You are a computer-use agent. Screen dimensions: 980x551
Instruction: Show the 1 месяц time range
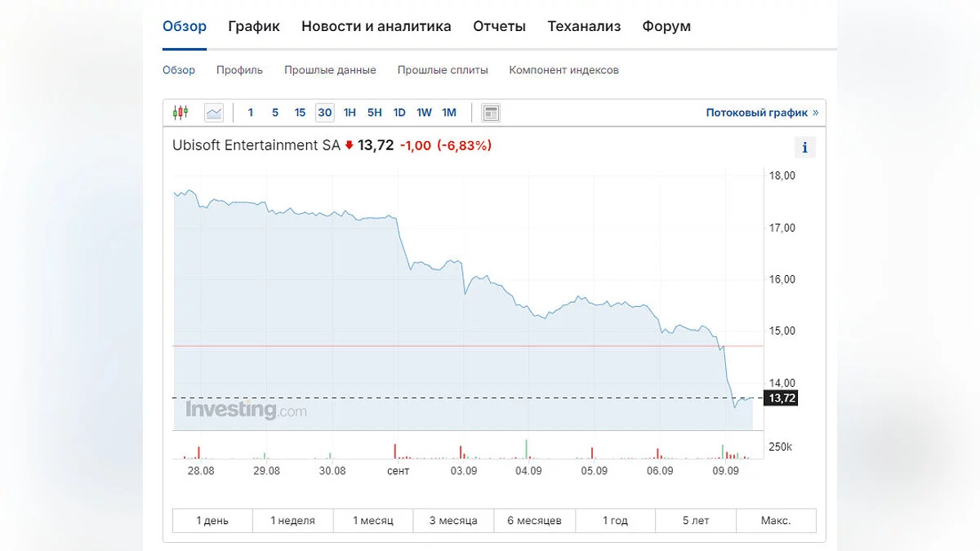(373, 521)
